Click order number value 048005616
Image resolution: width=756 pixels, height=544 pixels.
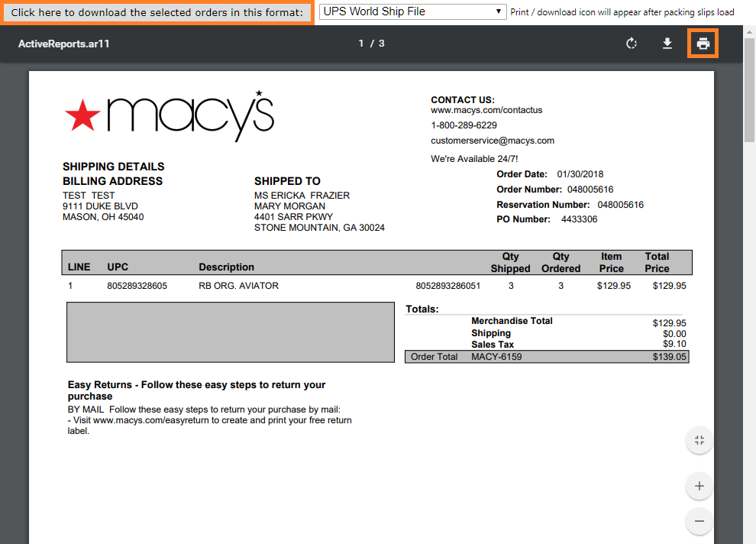pos(590,189)
